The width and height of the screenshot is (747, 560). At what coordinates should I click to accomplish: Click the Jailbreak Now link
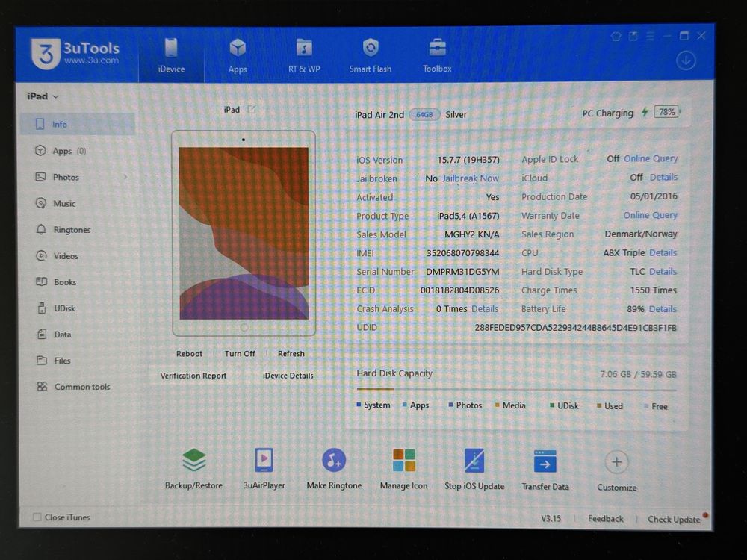470,178
